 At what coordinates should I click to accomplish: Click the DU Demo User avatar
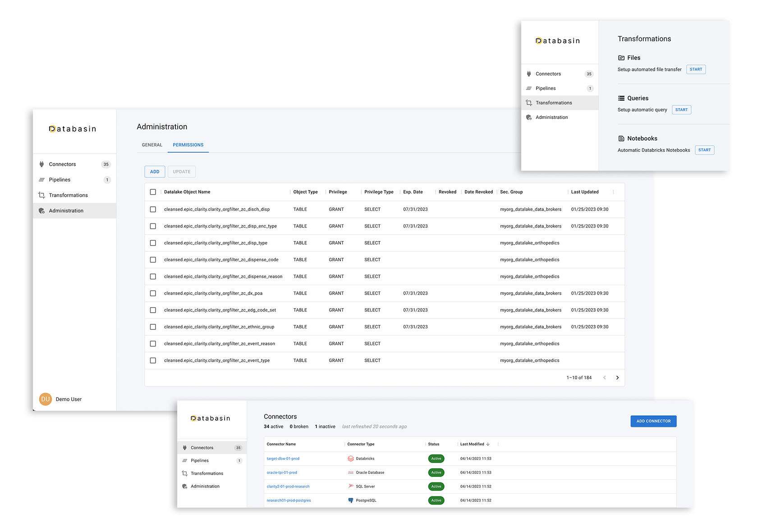click(46, 399)
